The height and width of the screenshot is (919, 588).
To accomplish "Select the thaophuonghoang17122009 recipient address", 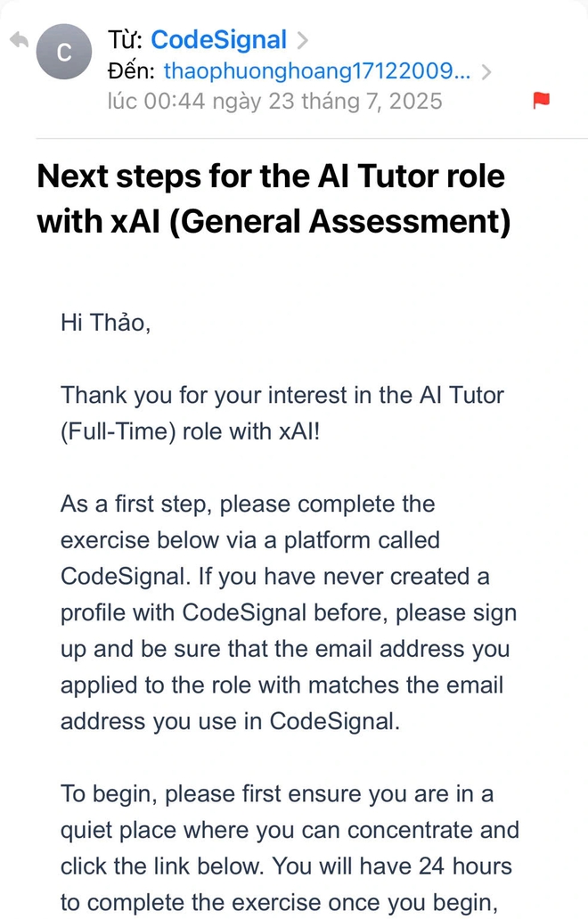I will [317, 71].
